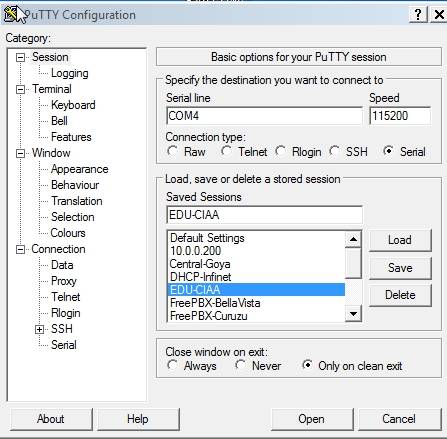447x439 pixels.
Task: Open the Behaviour category
Action: pyautogui.click(x=75, y=185)
